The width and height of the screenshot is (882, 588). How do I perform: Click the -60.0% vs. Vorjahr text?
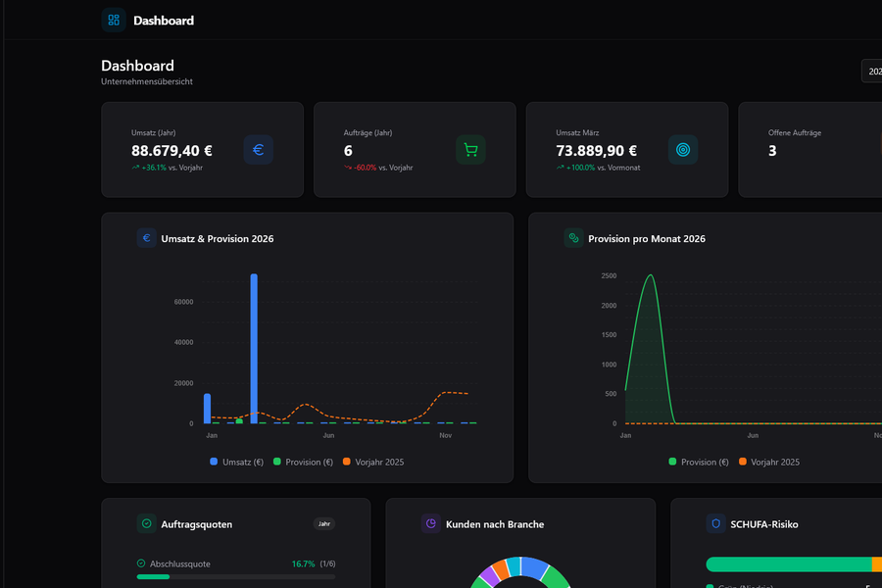383,168
